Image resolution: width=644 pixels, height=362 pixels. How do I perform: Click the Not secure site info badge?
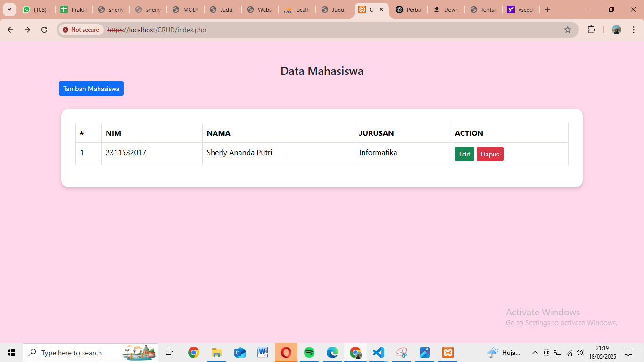pyautogui.click(x=81, y=30)
